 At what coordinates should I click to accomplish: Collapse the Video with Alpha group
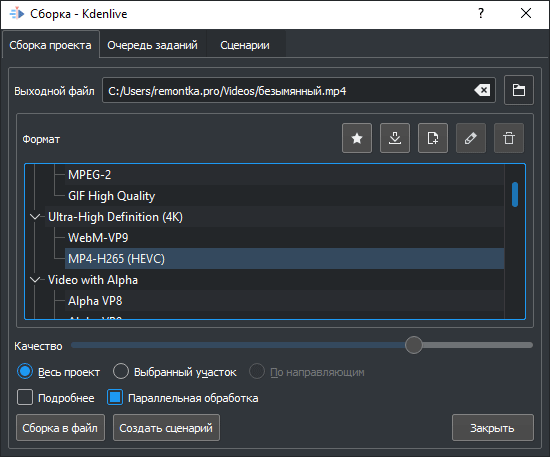point(35,280)
